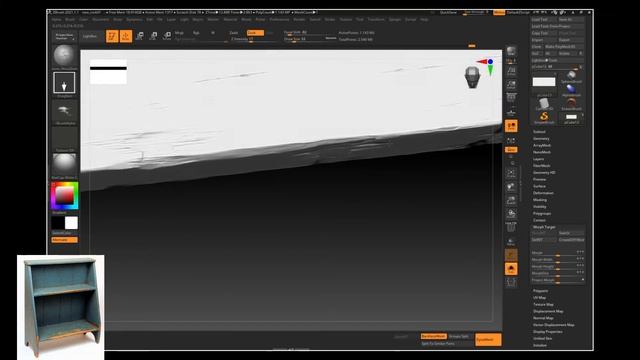Click the Projection Master button
This screenshot has width=640, height=360.
(x=64, y=37)
